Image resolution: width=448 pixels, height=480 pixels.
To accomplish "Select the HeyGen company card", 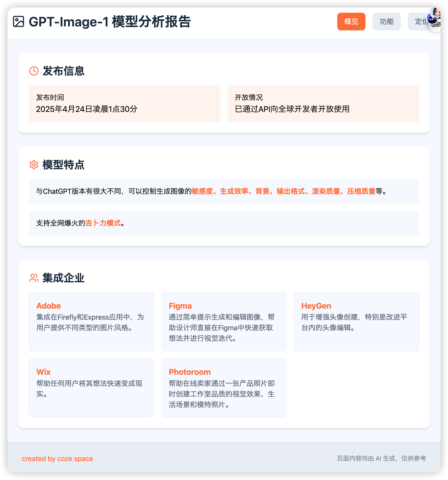I will [x=356, y=321].
